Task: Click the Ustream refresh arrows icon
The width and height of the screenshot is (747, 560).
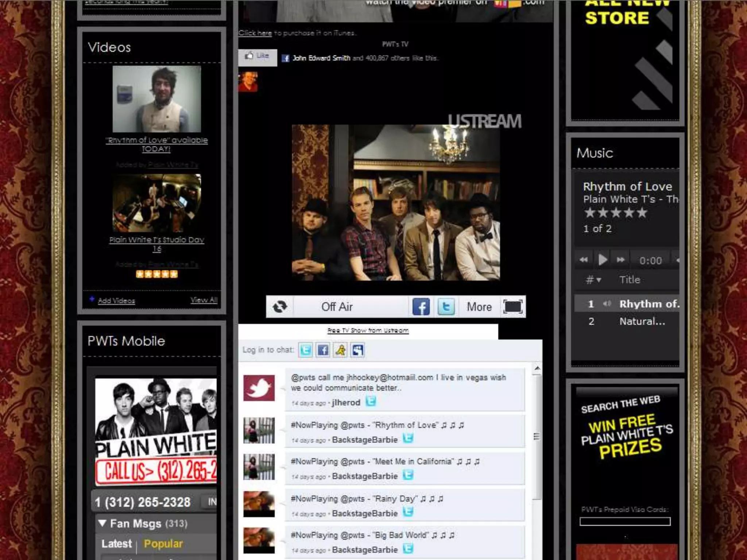Action: coord(280,307)
